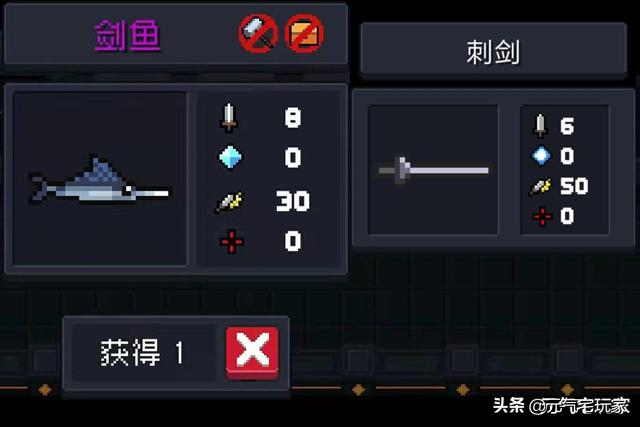Click the no-chest prohibited icon

coord(304,33)
